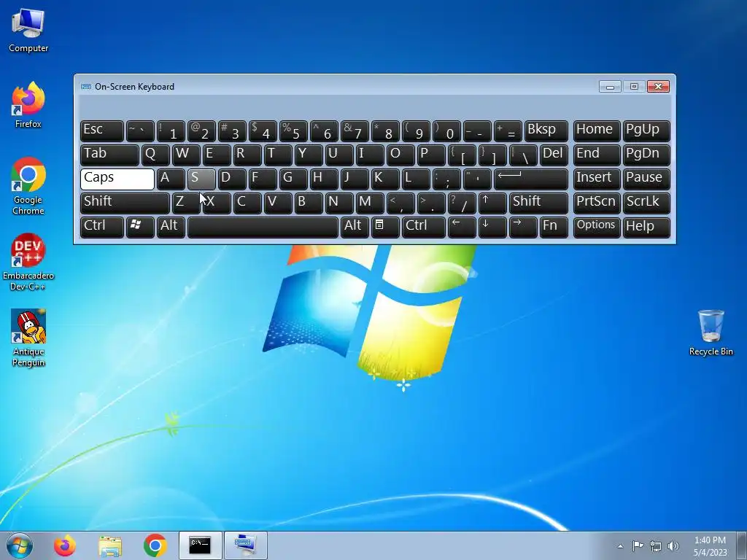Click the On-Screen Keyboard title bar icon
Screen dimensions: 747x560
pyautogui.click(x=86, y=86)
